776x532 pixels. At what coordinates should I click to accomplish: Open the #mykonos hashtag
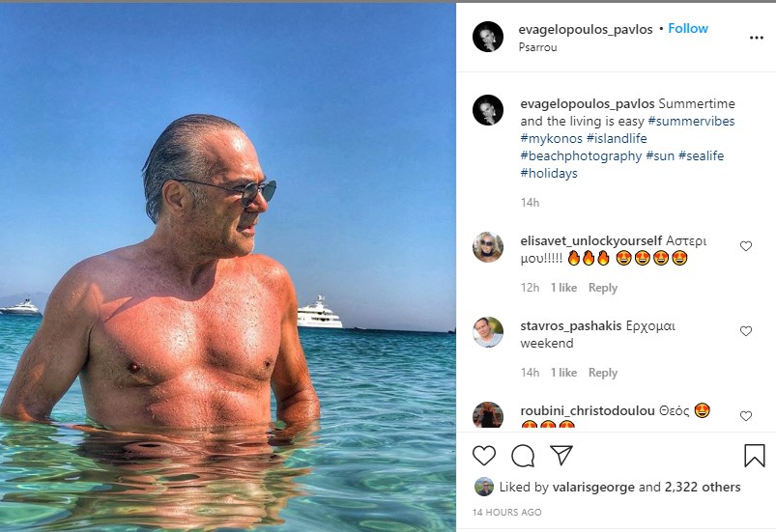coord(550,138)
